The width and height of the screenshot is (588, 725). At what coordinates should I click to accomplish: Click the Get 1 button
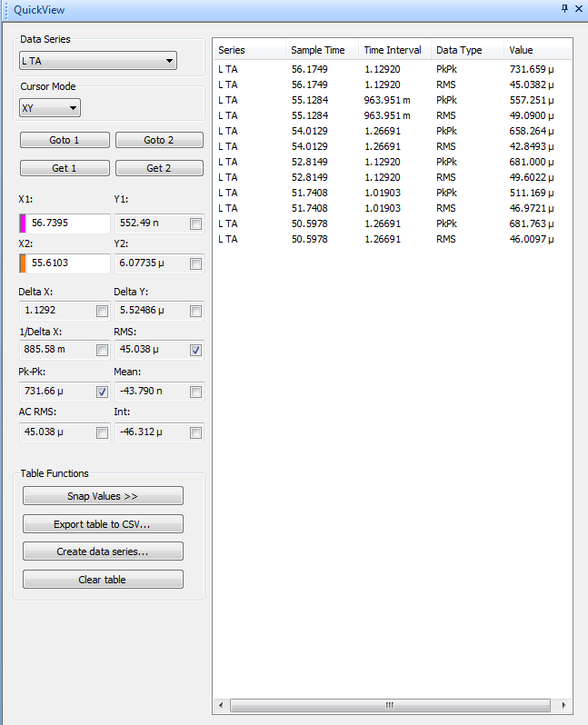coord(65,168)
